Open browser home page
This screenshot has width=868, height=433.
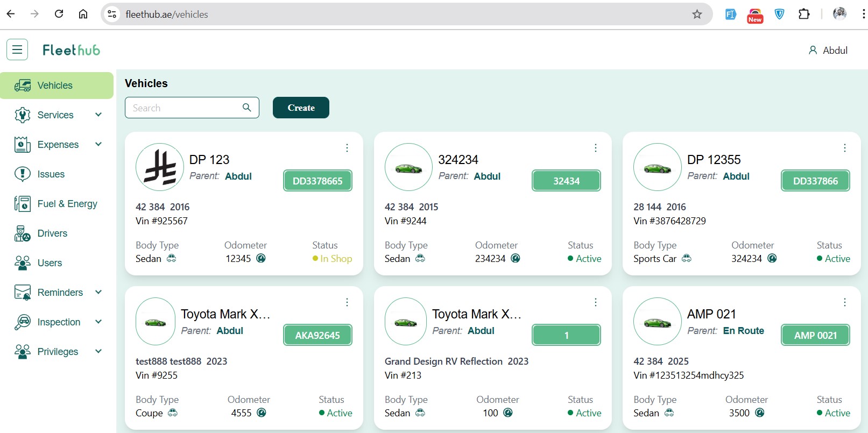83,14
